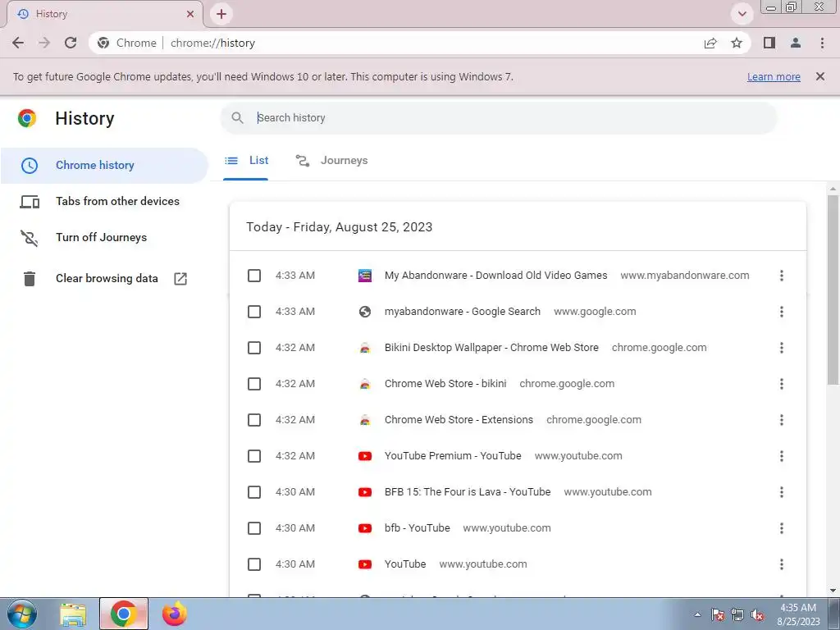Click the history page vertical scrollbar

pos(833,290)
